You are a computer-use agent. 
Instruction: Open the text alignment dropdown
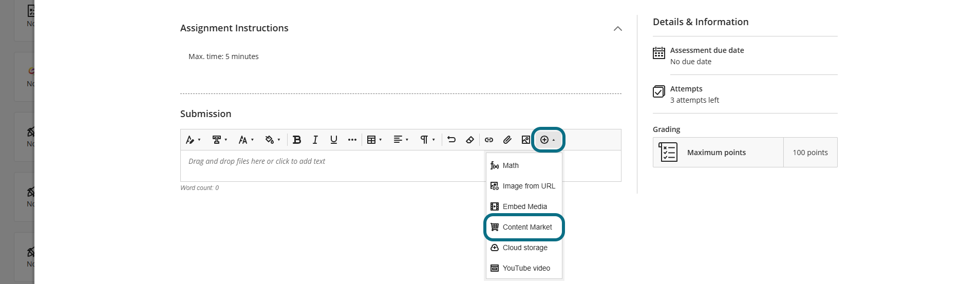pyautogui.click(x=401, y=140)
